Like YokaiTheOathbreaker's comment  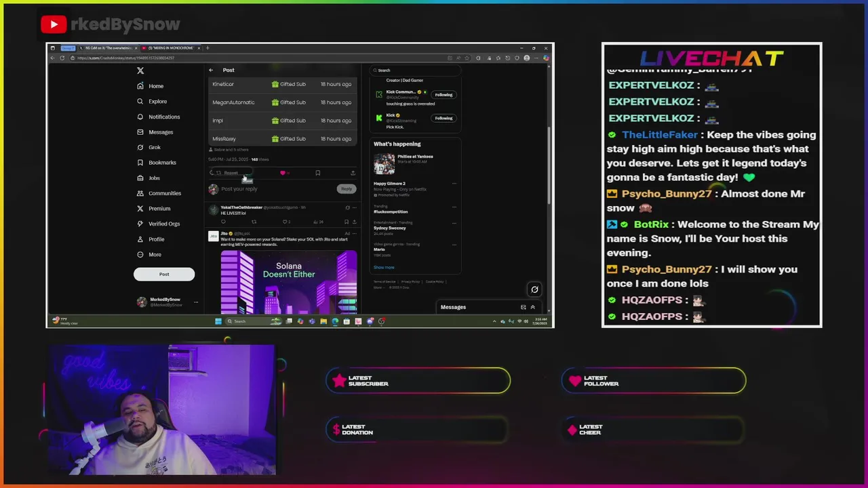285,222
